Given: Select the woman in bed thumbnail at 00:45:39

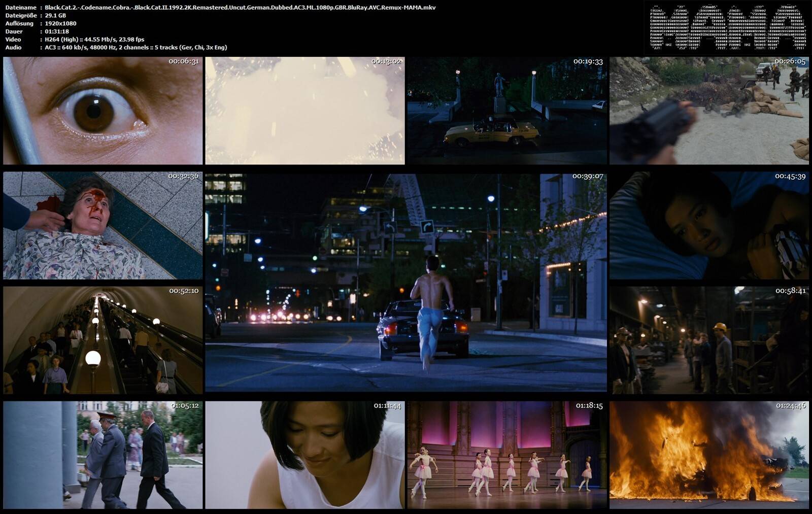Looking at the screenshot, I should tap(709, 225).
